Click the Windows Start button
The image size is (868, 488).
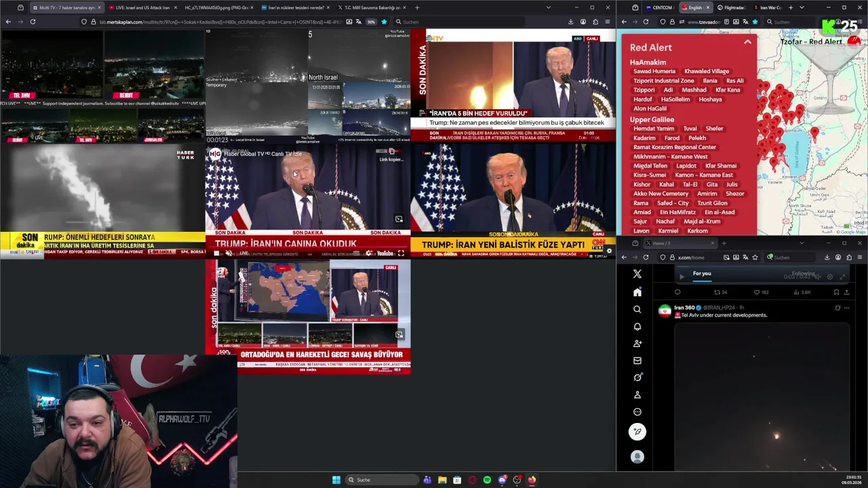pos(336,480)
